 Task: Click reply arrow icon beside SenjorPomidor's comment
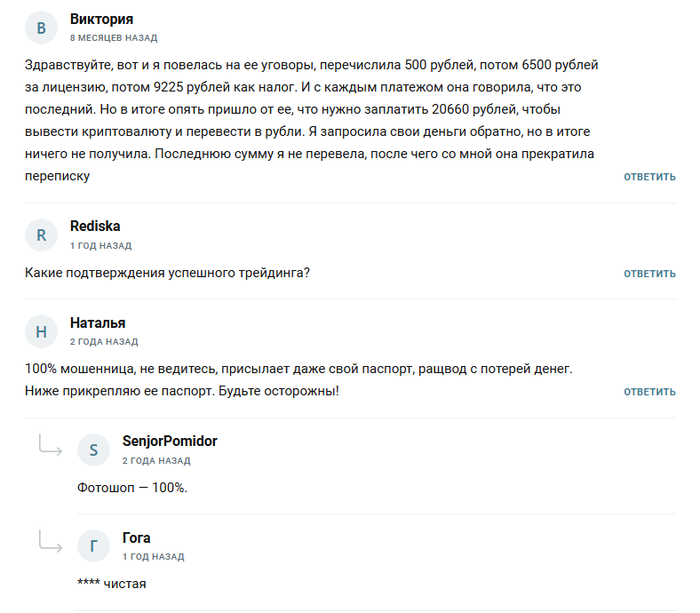tap(50, 447)
